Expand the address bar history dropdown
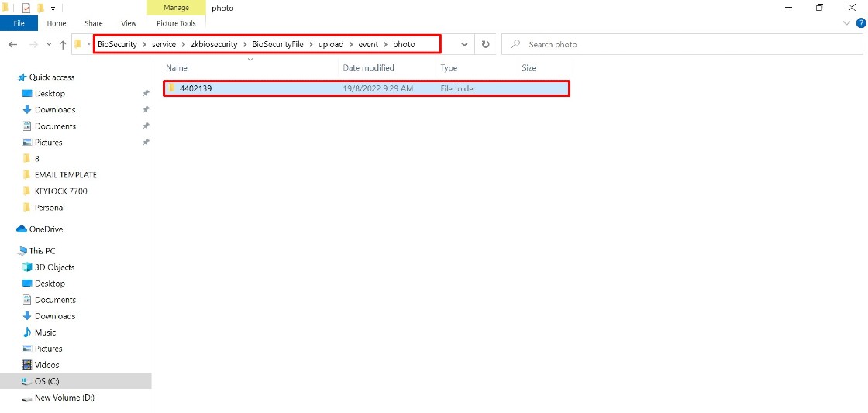The height and width of the screenshot is (413, 868). pos(464,45)
